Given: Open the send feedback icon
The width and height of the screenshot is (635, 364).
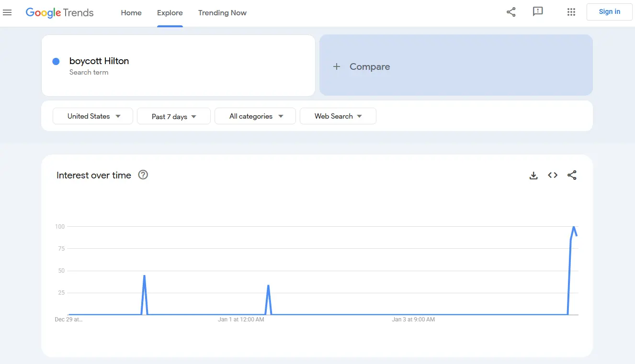Looking at the screenshot, I should pyautogui.click(x=538, y=12).
